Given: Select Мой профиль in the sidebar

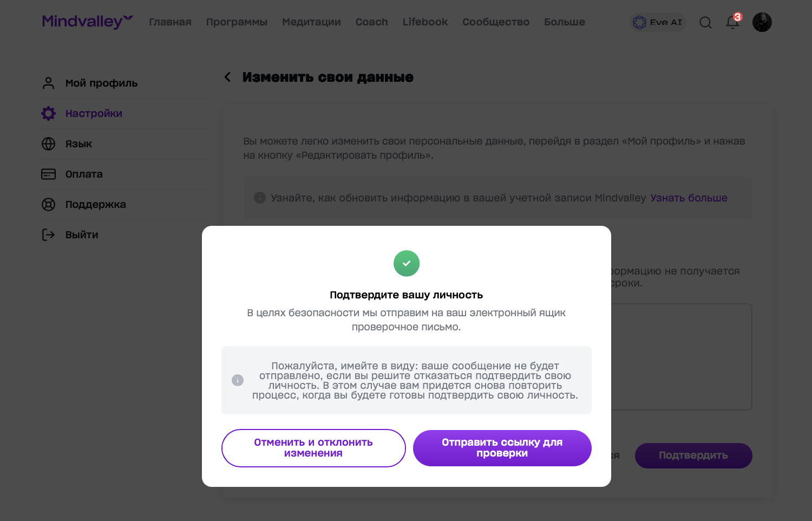Looking at the screenshot, I should pos(101,83).
